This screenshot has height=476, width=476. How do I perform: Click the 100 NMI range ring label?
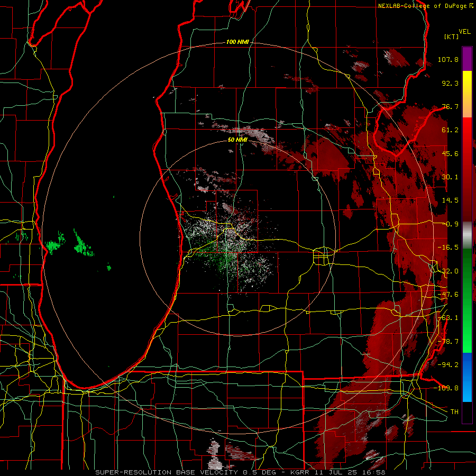click(x=237, y=42)
